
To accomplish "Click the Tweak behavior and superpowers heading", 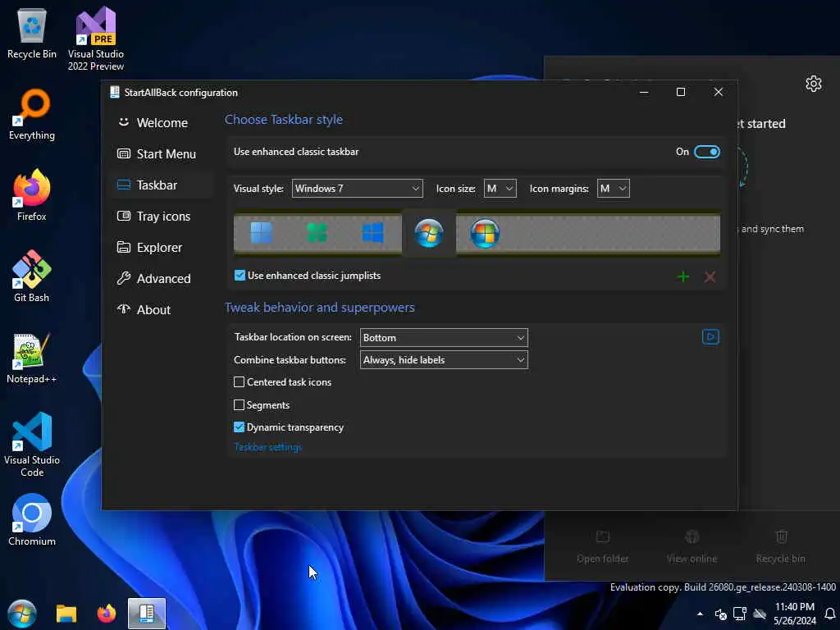I will coord(319,308).
